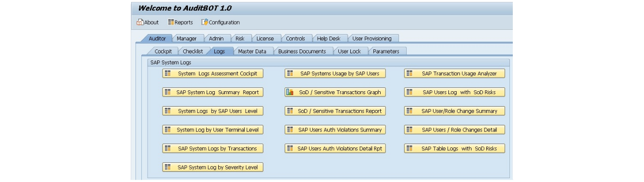Open the Reports toolbar menu
The image size is (644, 182).
pyautogui.click(x=180, y=22)
